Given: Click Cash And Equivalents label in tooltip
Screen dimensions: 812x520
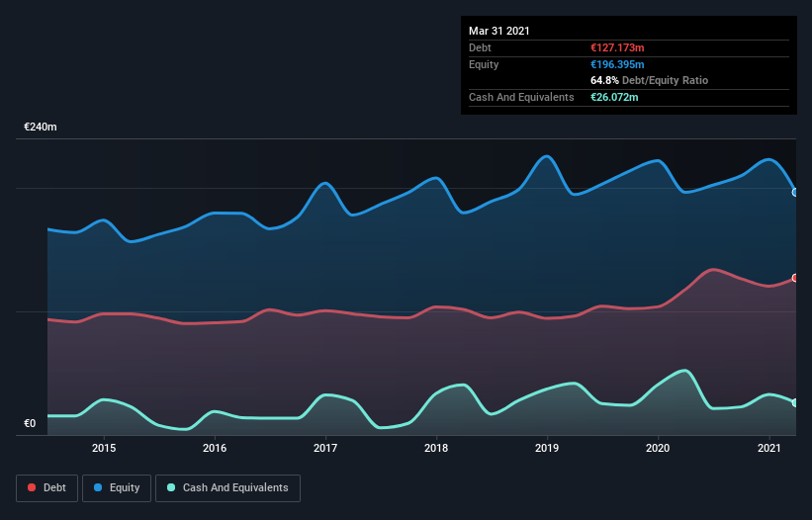Looking at the screenshot, I should (521, 97).
